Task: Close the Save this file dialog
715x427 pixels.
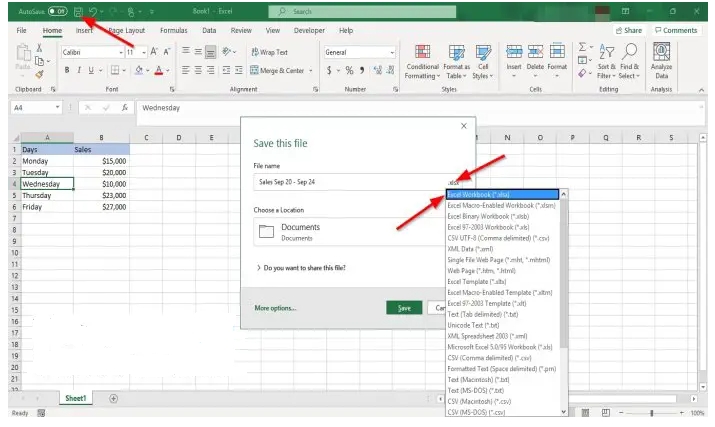Action: point(464,126)
